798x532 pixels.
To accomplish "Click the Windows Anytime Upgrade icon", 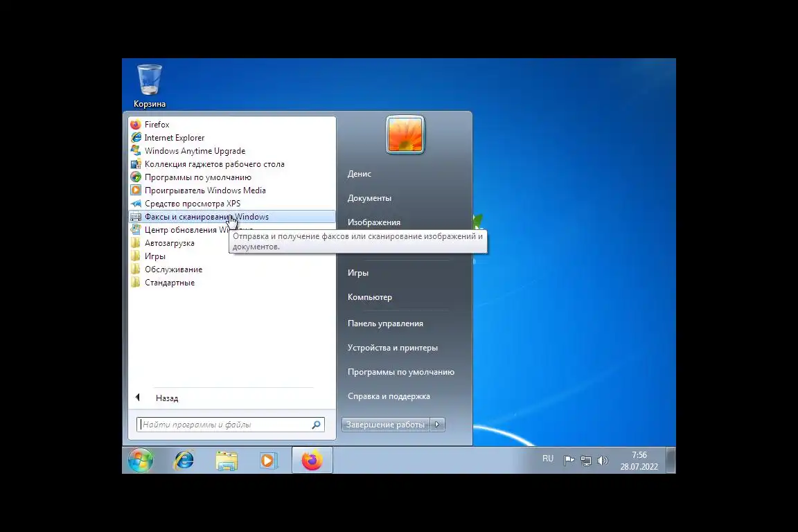I will [135, 151].
